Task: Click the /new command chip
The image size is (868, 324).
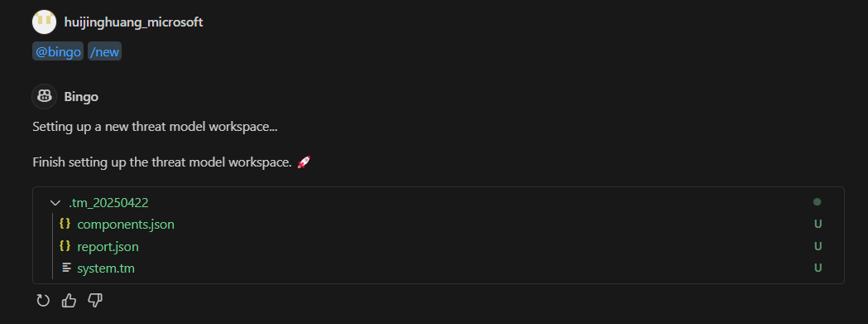Action: (104, 52)
